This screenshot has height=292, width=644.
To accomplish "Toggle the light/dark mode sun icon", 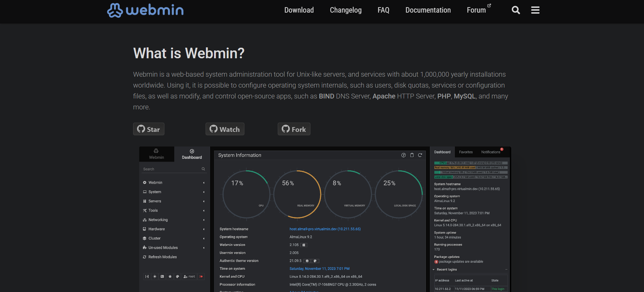I will [155, 276].
